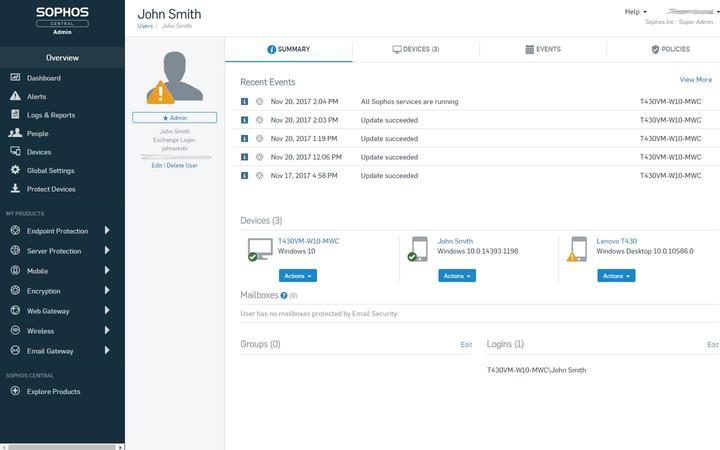Click the Sophos Central Admin logo
Screen dimensions: 720x450
point(62,20)
